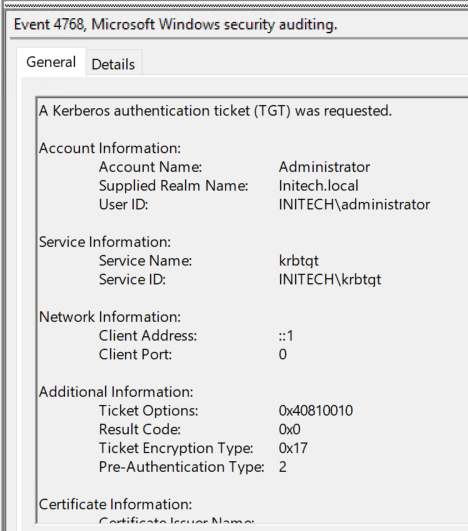Click the 'Ticket Options:' label
This screenshot has width=468, height=531.
coord(148,411)
